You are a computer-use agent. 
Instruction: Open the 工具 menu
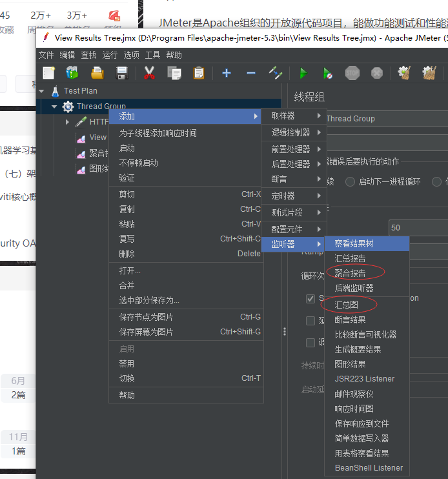click(153, 56)
